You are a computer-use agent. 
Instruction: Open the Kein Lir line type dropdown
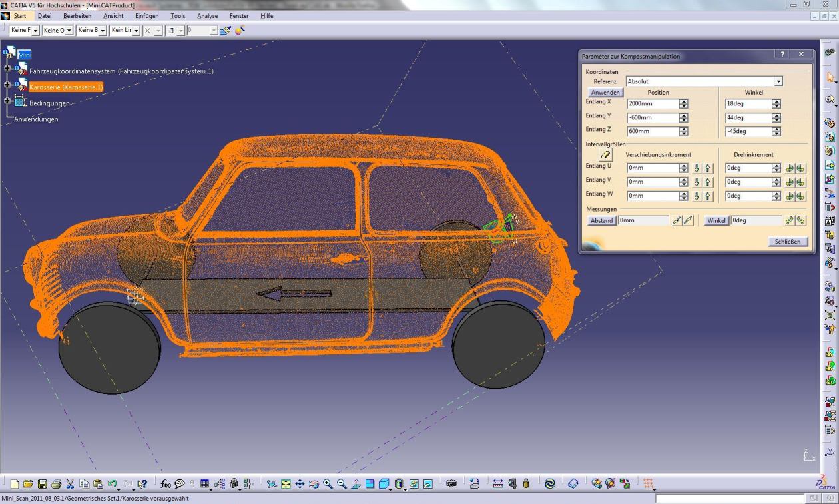[137, 31]
